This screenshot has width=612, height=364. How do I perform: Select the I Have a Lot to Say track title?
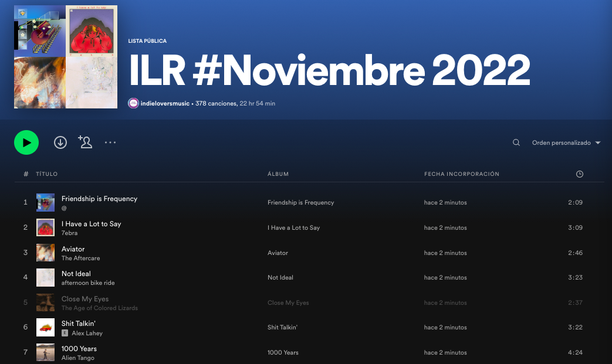(92, 224)
